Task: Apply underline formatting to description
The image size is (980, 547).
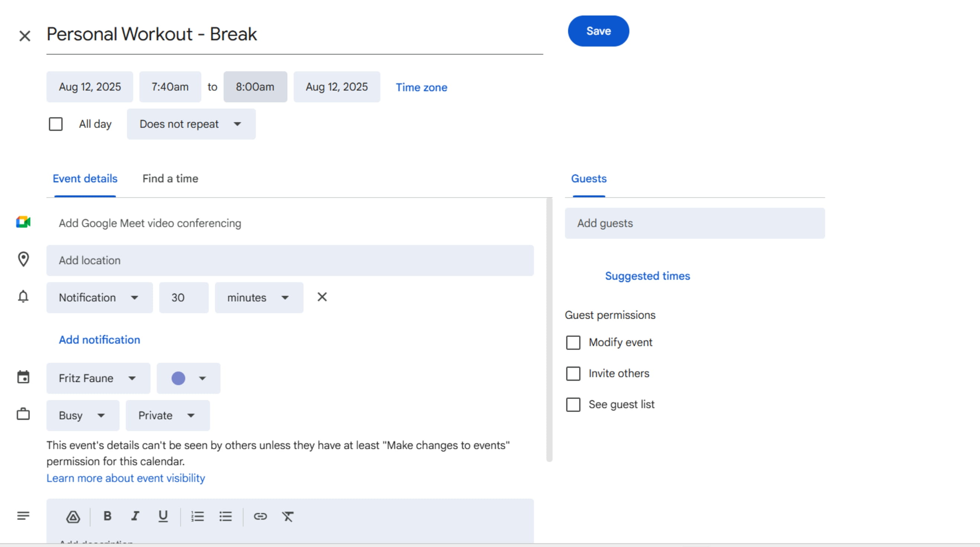Action: 163,516
